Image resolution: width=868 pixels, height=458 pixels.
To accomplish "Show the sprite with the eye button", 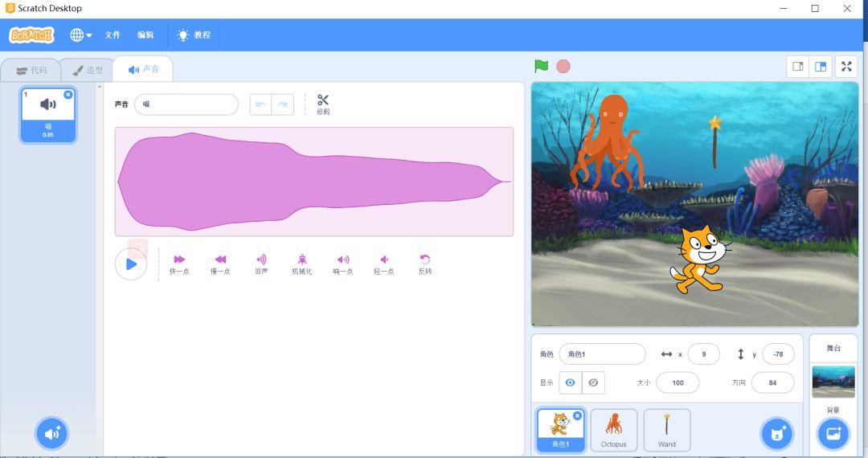I will 570,382.
